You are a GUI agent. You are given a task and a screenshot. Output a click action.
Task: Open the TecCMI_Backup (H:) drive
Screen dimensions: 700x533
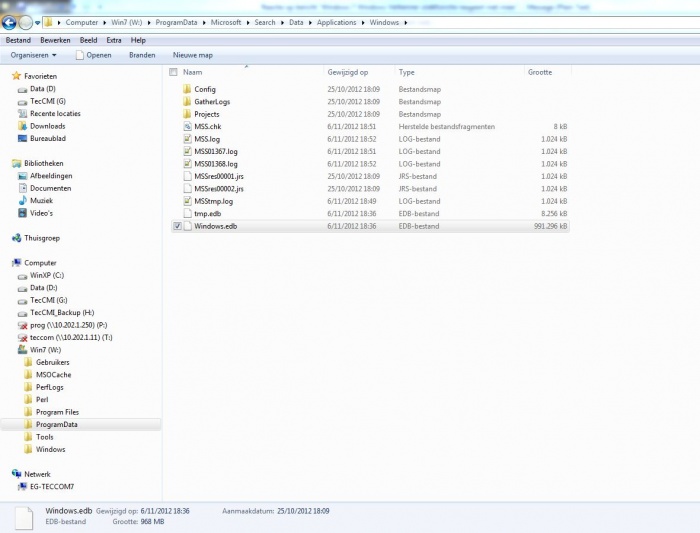62,313
